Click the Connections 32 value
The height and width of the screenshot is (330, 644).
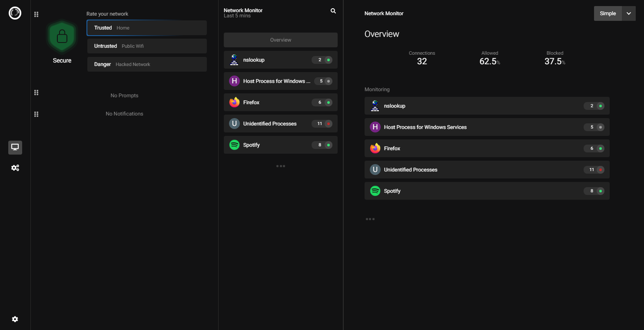pos(422,61)
